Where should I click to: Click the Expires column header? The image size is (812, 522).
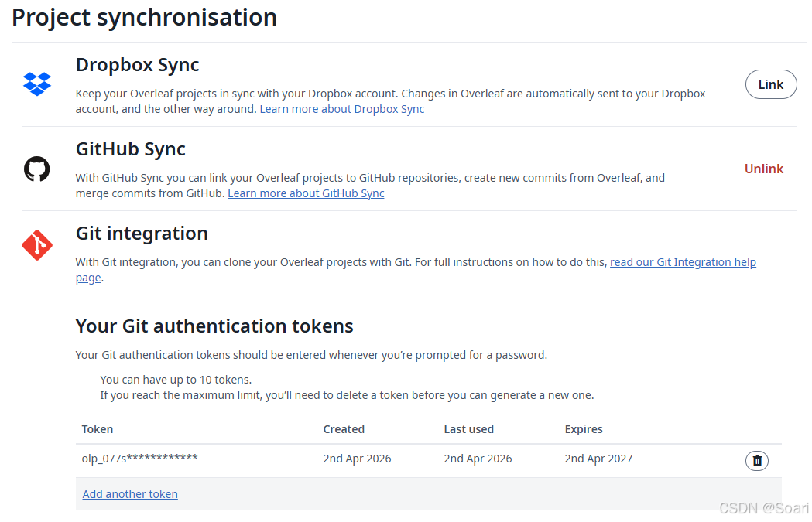pyautogui.click(x=584, y=429)
